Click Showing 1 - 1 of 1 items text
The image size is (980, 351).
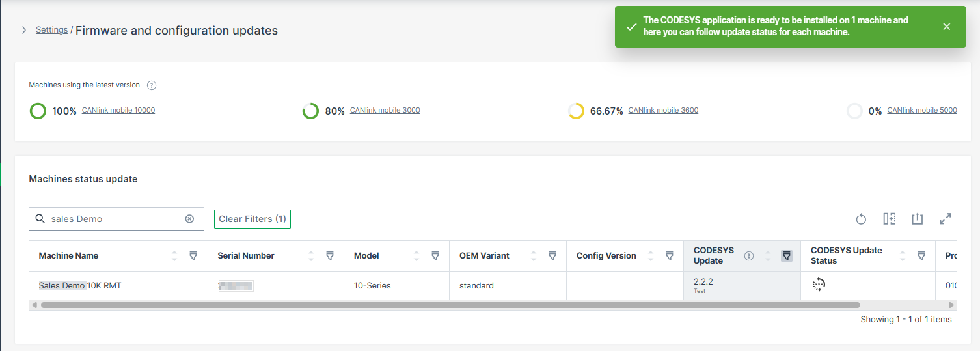(x=906, y=320)
